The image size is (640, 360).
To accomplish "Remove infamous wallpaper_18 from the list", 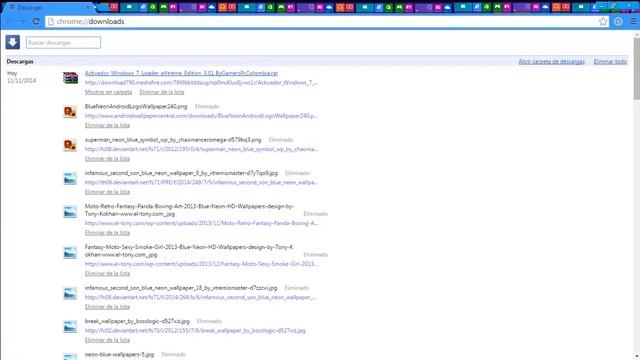I will pos(107,307).
